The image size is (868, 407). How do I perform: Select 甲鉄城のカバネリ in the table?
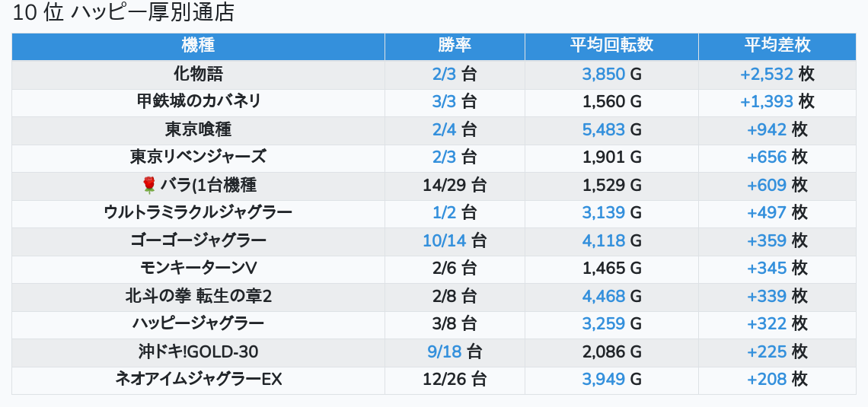[198, 101]
